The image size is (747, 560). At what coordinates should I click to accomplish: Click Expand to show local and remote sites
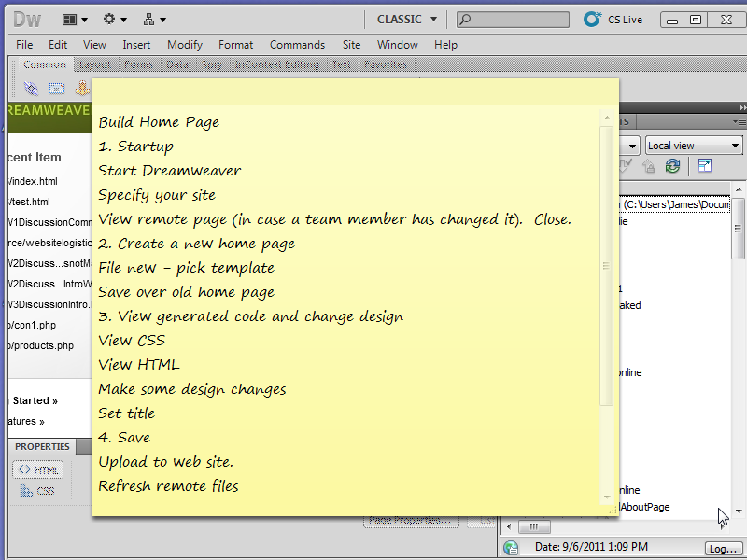pos(705,166)
